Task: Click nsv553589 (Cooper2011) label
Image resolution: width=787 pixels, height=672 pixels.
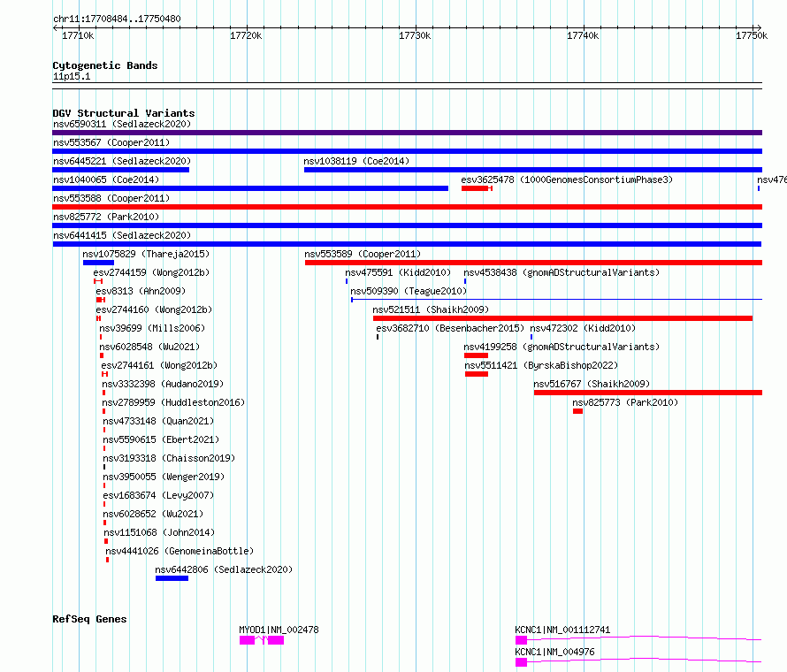Action: click(363, 254)
